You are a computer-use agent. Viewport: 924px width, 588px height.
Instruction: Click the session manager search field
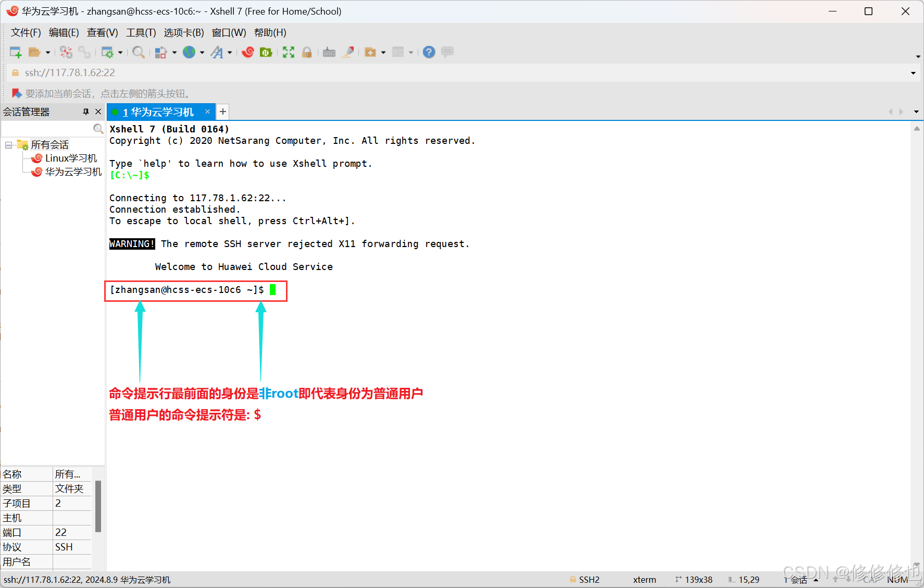coord(47,129)
